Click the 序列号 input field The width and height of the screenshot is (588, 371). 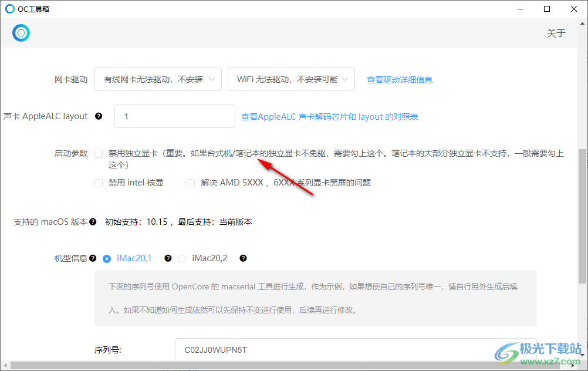coord(356,350)
